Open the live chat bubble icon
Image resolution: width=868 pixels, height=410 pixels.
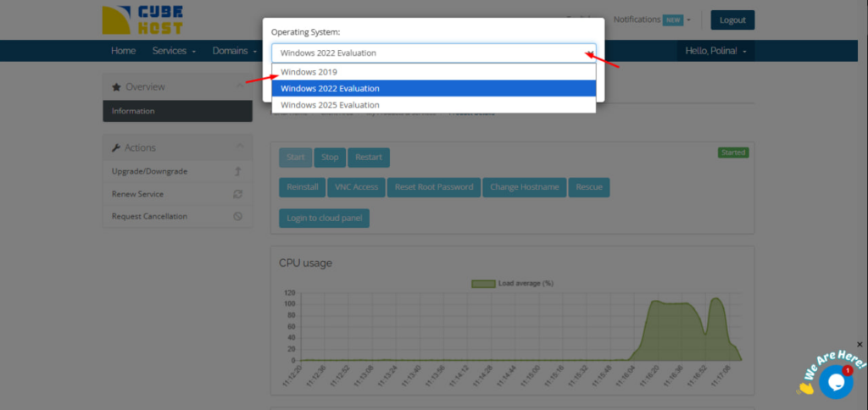click(x=835, y=382)
